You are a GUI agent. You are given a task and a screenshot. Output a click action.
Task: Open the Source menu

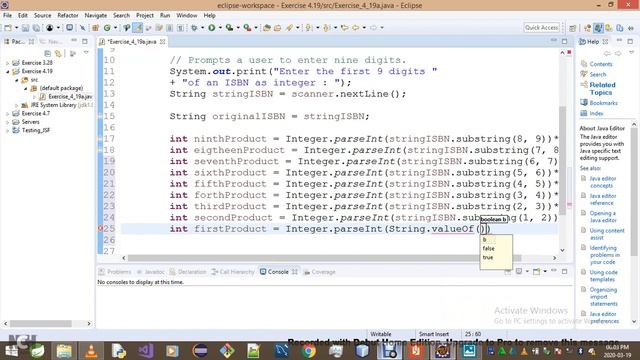click(x=42, y=16)
